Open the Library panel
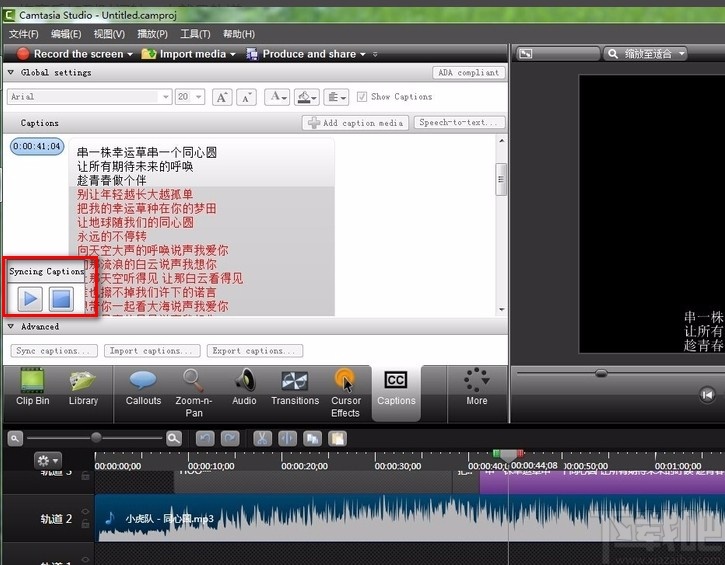 pos(83,388)
